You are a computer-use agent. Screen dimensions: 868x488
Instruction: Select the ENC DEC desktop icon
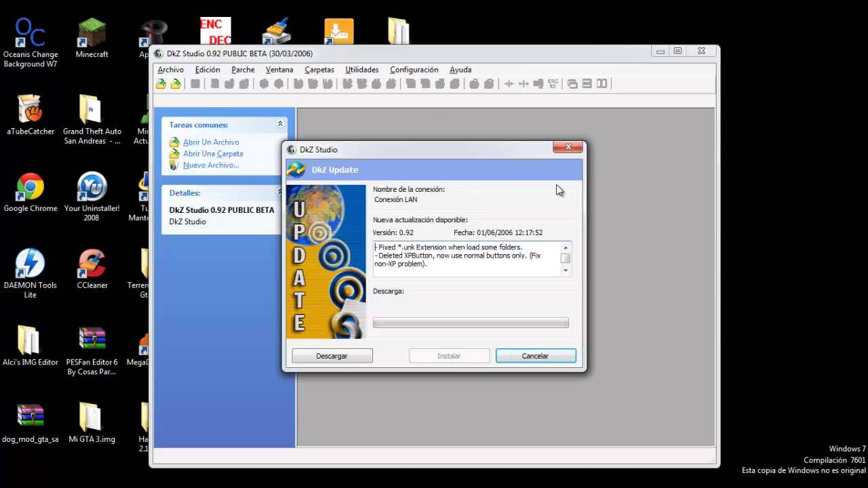pos(216,31)
